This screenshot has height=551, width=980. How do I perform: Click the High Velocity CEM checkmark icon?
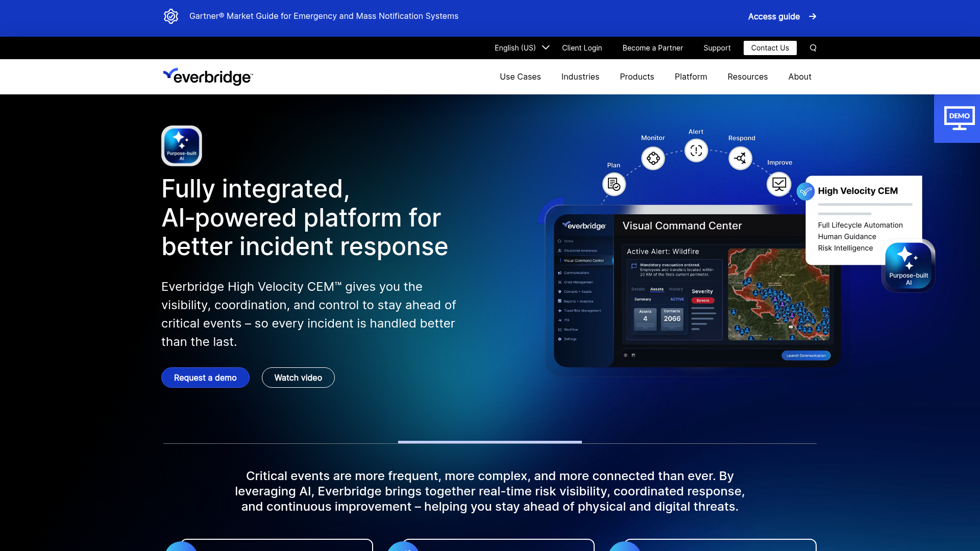[805, 192]
